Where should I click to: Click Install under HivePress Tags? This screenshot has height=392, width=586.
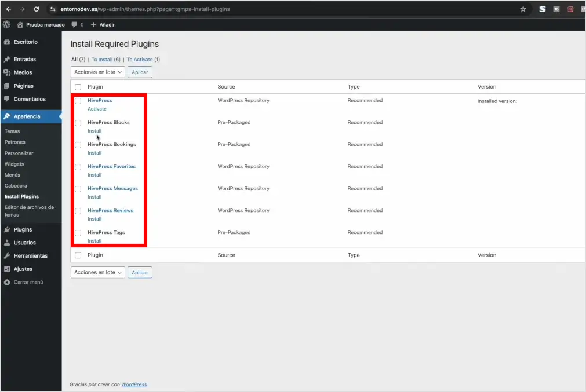(94, 241)
